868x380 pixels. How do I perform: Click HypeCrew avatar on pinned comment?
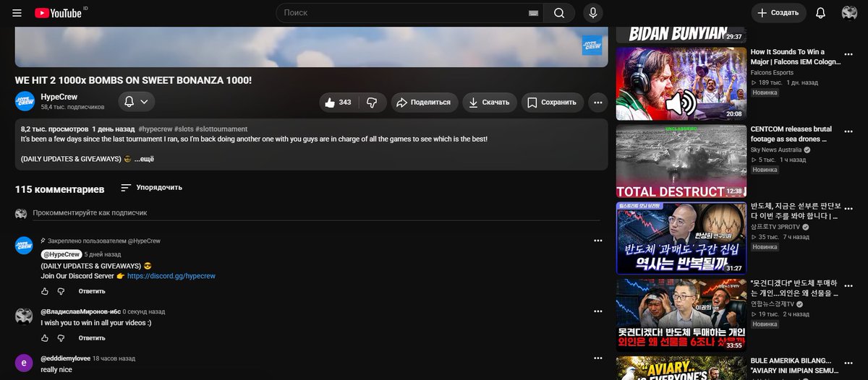coord(24,246)
